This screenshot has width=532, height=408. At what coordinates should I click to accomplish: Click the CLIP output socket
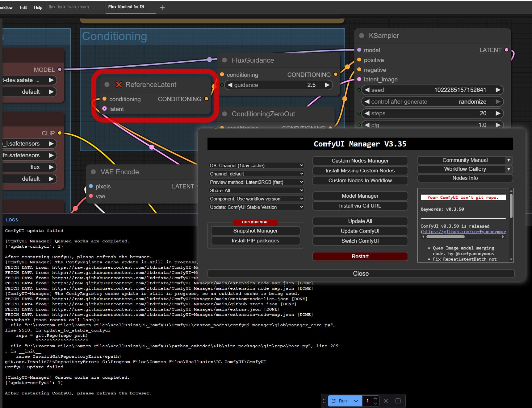tap(60, 133)
